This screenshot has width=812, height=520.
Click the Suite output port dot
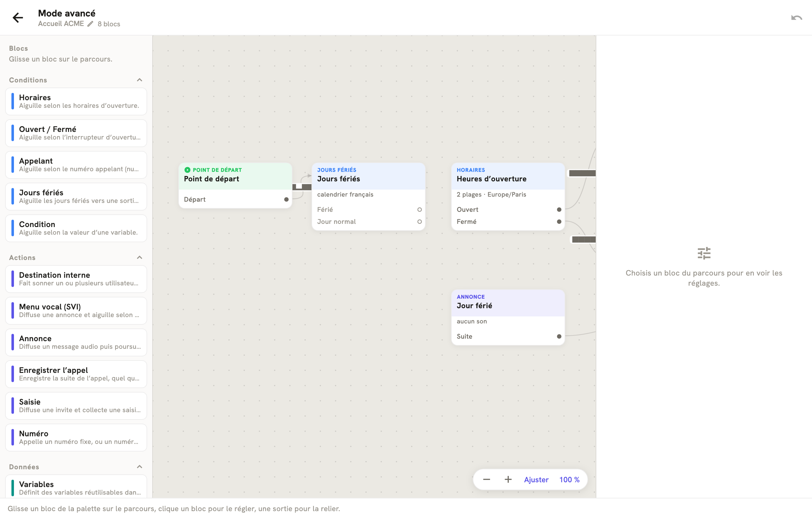[x=559, y=336]
